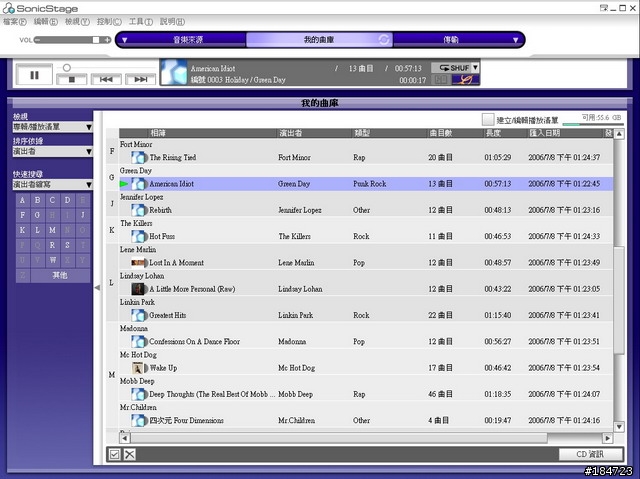640x479 pixels.
Task: Click The Rising Tied album icon
Action: click(x=139, y=157)
